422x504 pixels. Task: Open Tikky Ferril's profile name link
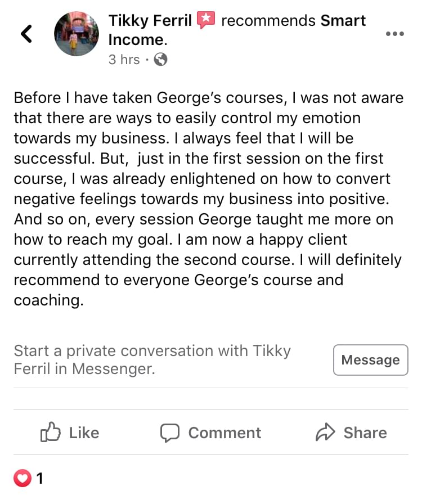click(150, 21)
